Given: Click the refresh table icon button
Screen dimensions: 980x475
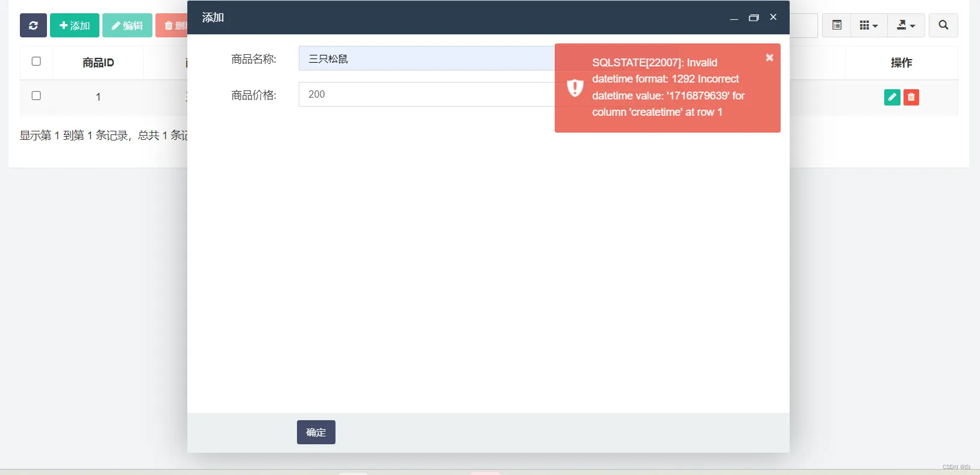Looking at the screenshot, I should tap(33, 25).
